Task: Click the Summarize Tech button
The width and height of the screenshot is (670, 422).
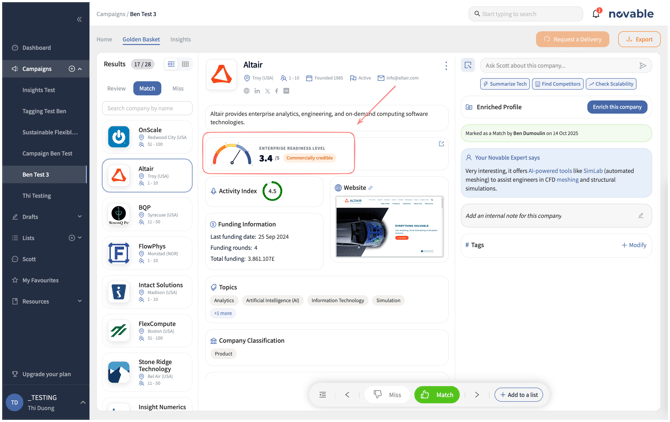Action: (x=505, y=84)
